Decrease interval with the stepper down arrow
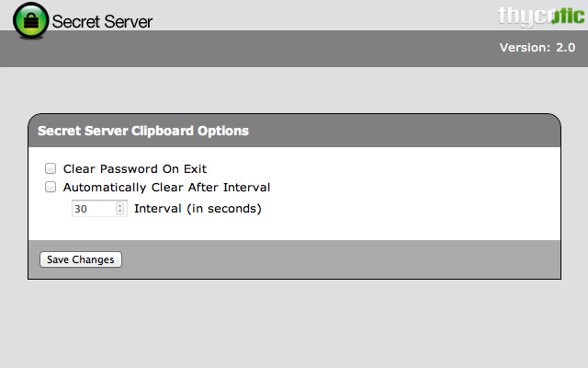The height and width of the screenshot is (368, 588). pyautogui.click(x=120, y=213)
